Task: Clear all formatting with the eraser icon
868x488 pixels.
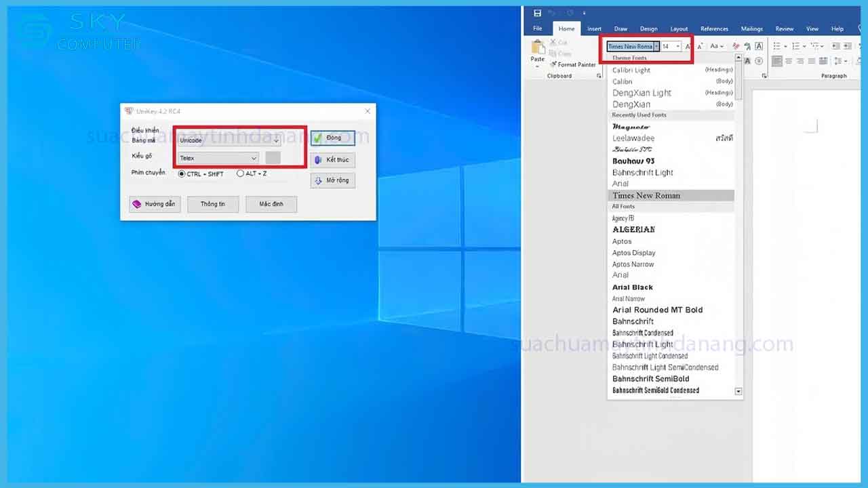Action: [x=735, y=46]
